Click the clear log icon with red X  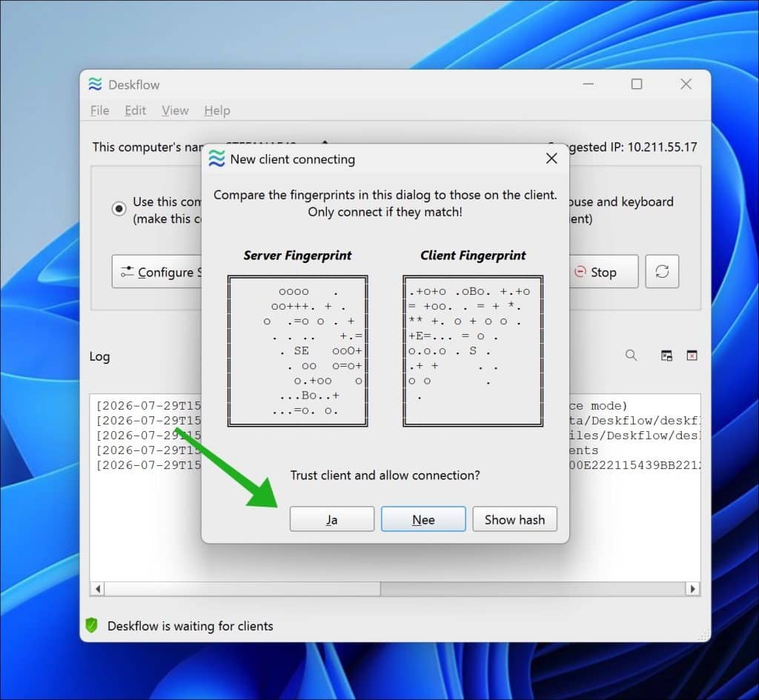692,356
